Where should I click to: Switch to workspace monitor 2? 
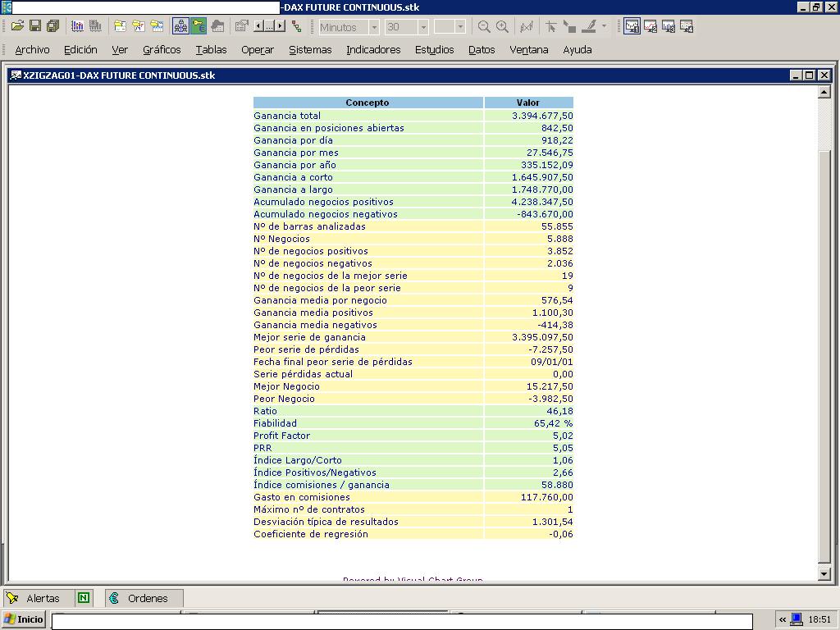(651, 25)
